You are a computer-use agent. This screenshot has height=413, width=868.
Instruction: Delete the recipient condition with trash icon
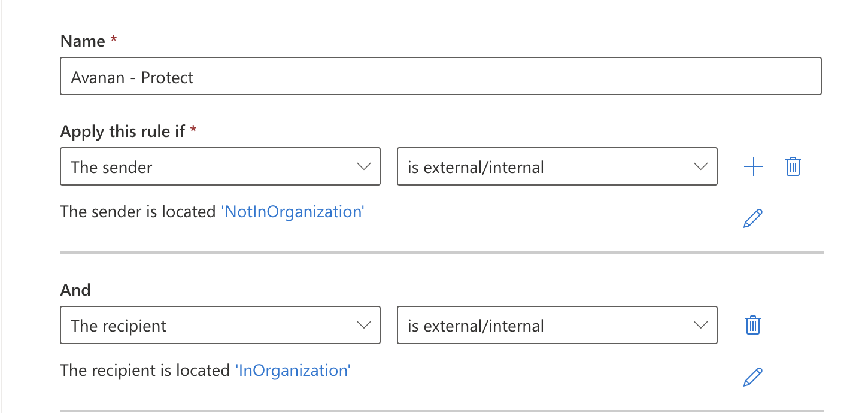752,326
